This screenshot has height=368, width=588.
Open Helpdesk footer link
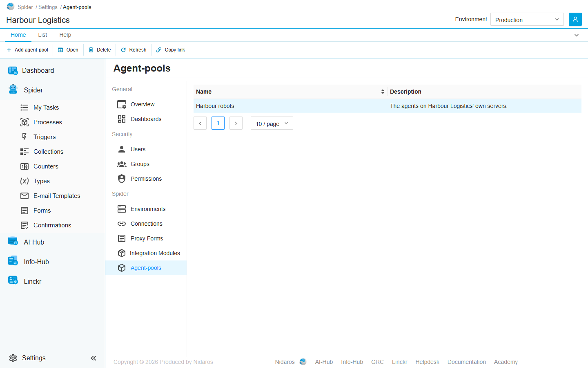428,362
